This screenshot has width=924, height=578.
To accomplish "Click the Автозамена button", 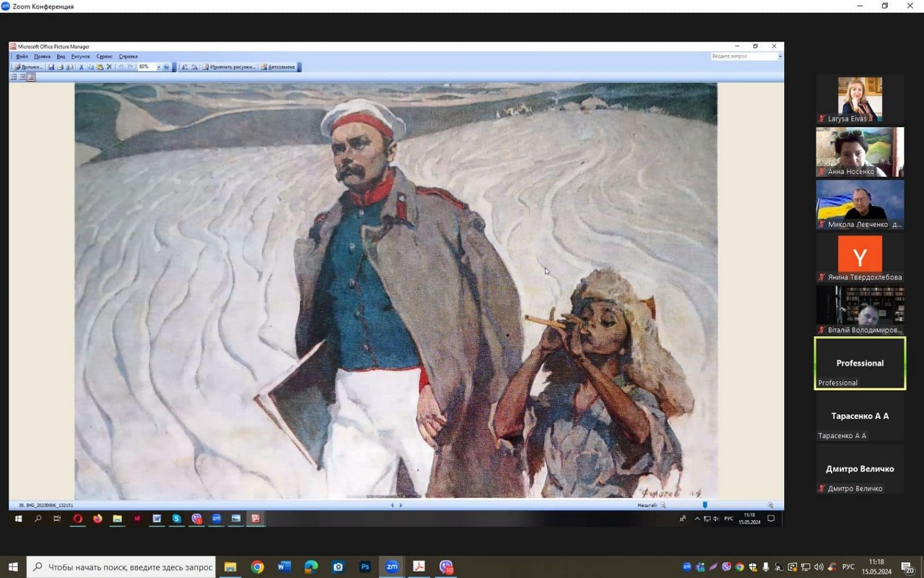I will pos(278,67).
